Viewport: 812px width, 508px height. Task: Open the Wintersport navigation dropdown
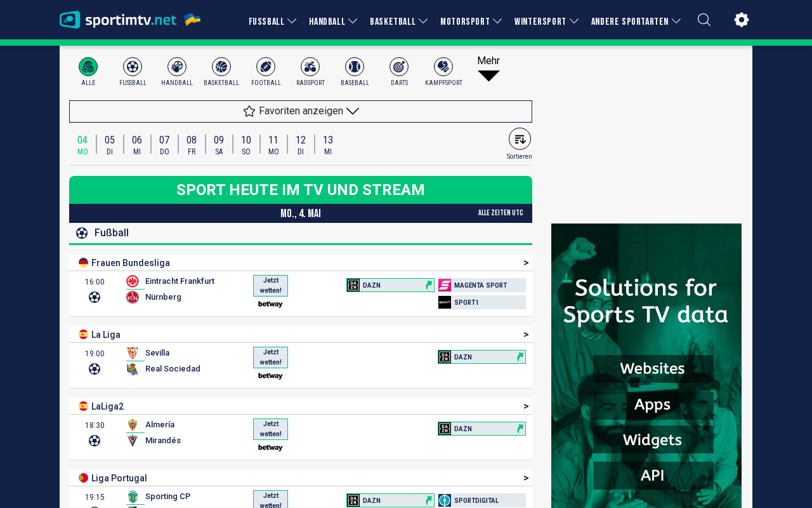coord(546,22)
